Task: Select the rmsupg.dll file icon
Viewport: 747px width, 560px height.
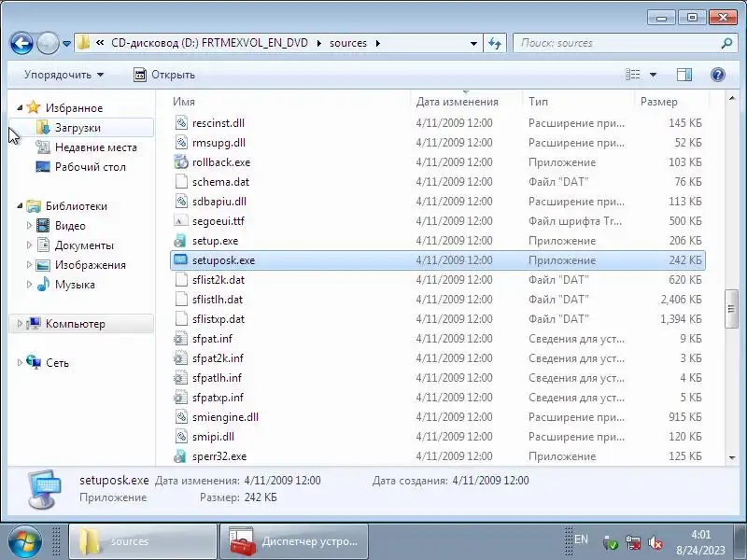Action: click(181, 143)
